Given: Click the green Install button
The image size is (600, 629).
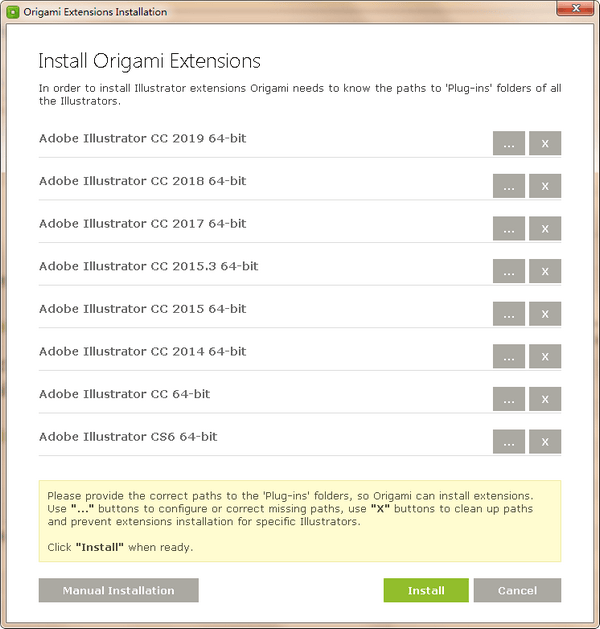Looking at the screenshot, I should pos(426,590).
